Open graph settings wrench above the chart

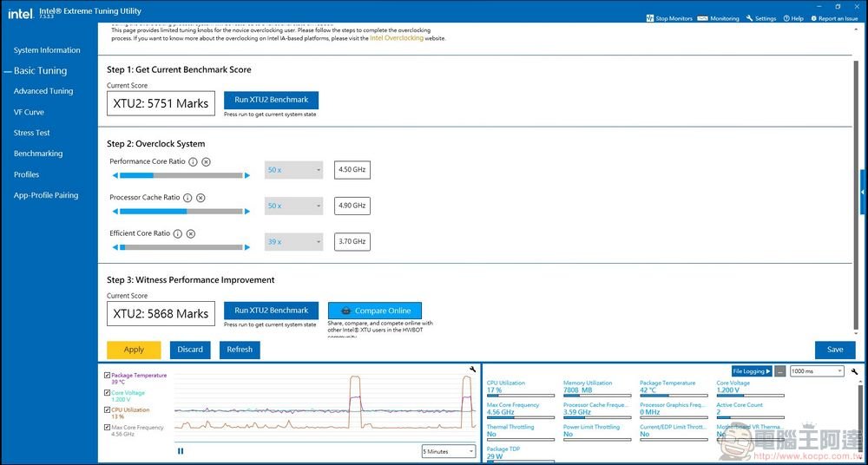(472, 370)
